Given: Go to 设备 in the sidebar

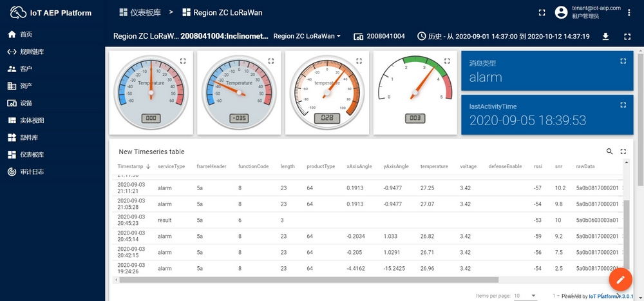Looking at the screenshot, I should click(26, 103).
